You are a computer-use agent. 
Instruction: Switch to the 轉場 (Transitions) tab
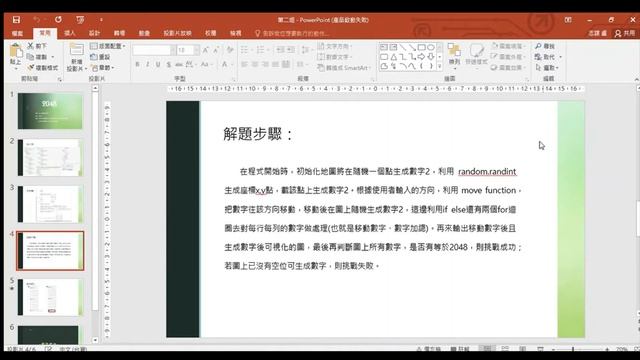pos(119,33)
